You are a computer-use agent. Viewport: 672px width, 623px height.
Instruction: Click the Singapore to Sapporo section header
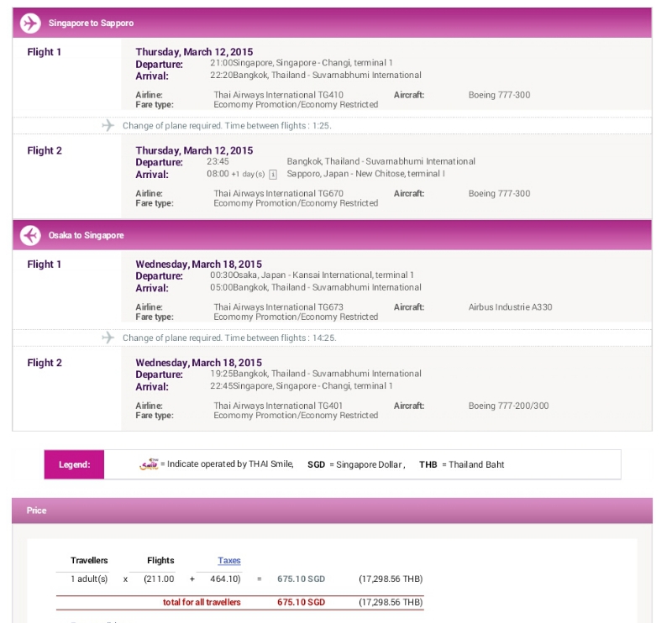[332, 23]
